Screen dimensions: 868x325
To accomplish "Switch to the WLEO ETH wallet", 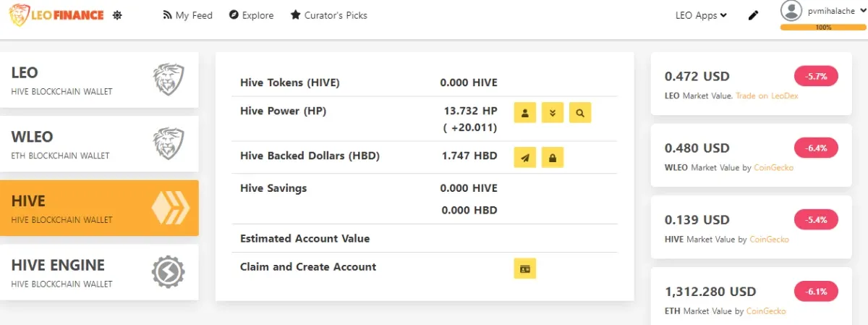I will click(99, 144).
